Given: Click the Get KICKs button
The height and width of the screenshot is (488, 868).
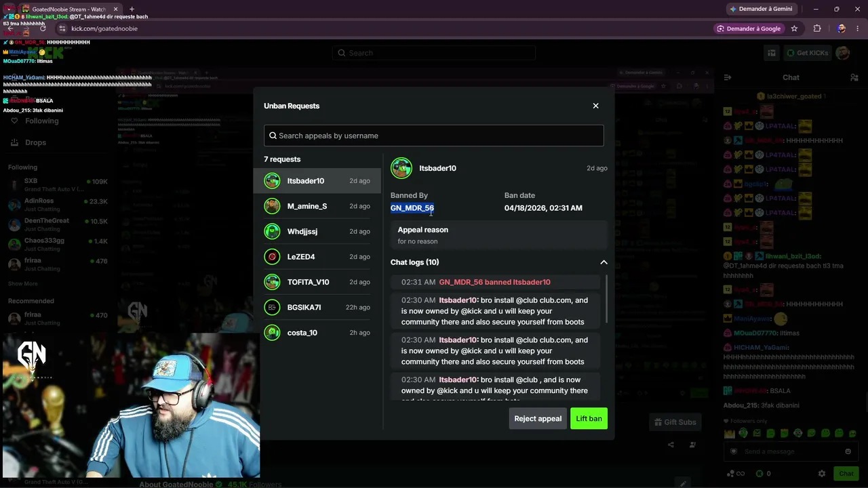Looking at the screenshot, I should 806,53.
